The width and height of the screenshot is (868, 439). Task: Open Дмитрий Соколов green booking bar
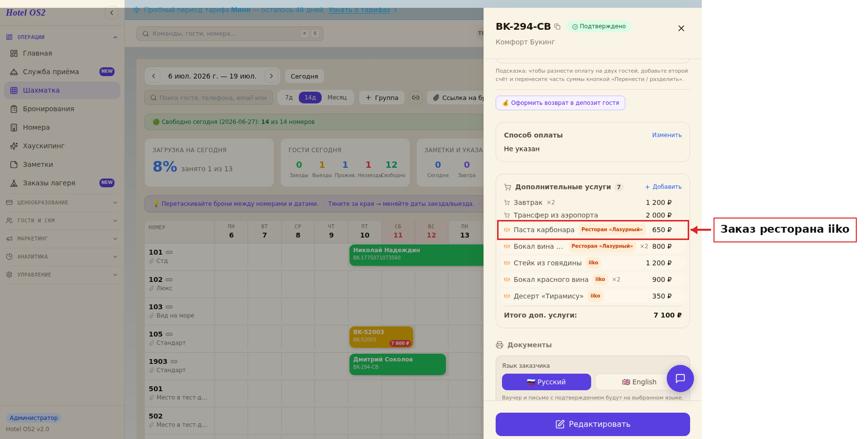pyautogui.click(x=398, y=364)
